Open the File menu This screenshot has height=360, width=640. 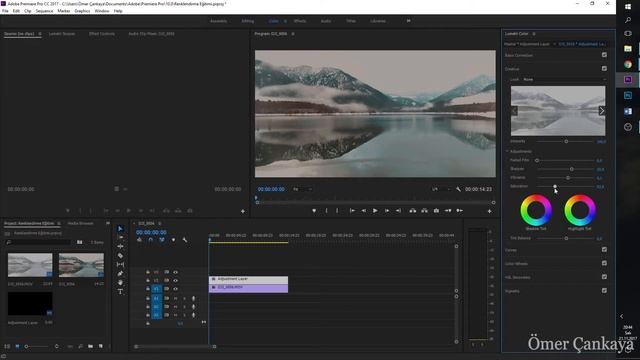(5, 11)
